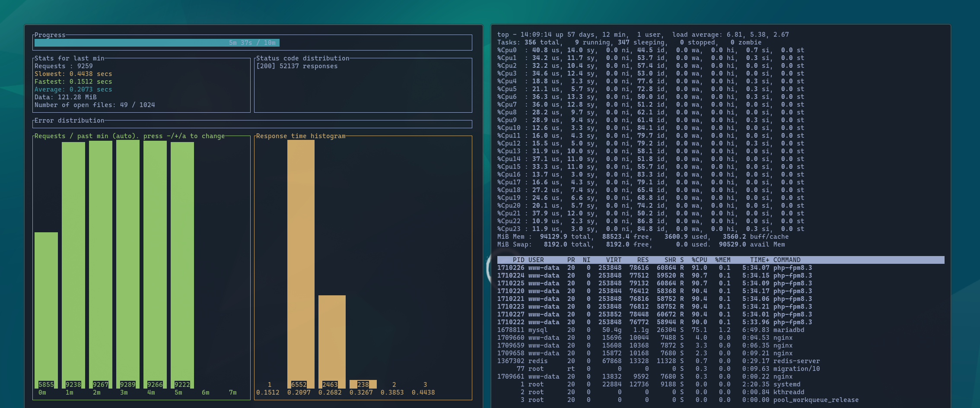Screen dimensions: 980x408
Task: Select the [200] 52137 responses entry
Action: 296,66
